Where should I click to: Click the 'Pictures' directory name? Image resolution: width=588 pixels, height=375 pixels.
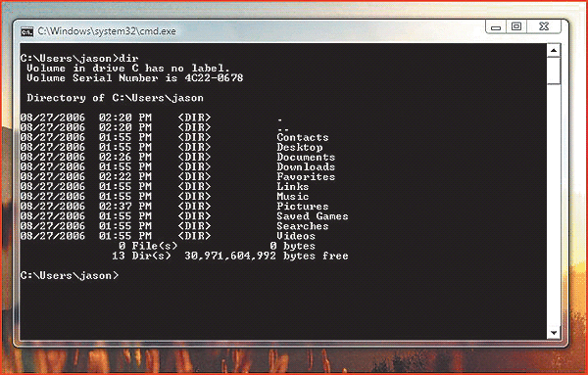(303, 206)
